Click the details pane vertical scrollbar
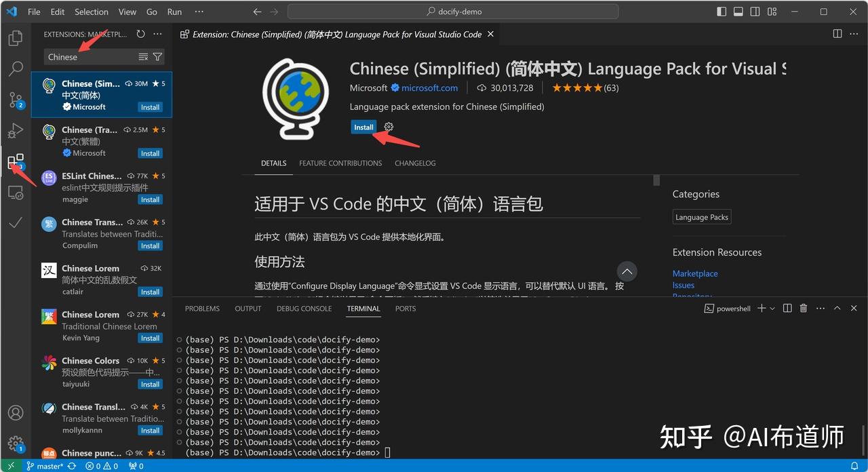Image resolution: width=868 pixels, height=472 pixels. click(656, 180)
